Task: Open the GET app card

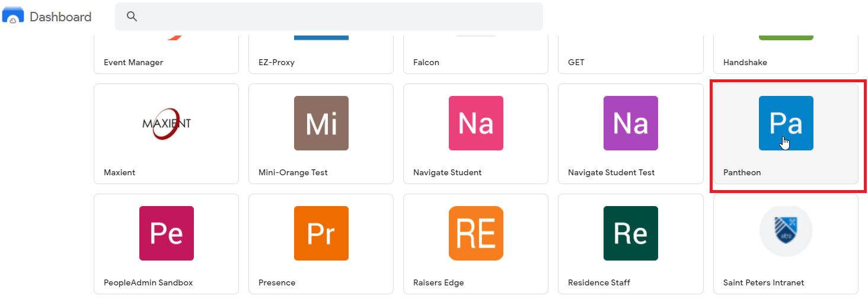Action: pos(631,54)
